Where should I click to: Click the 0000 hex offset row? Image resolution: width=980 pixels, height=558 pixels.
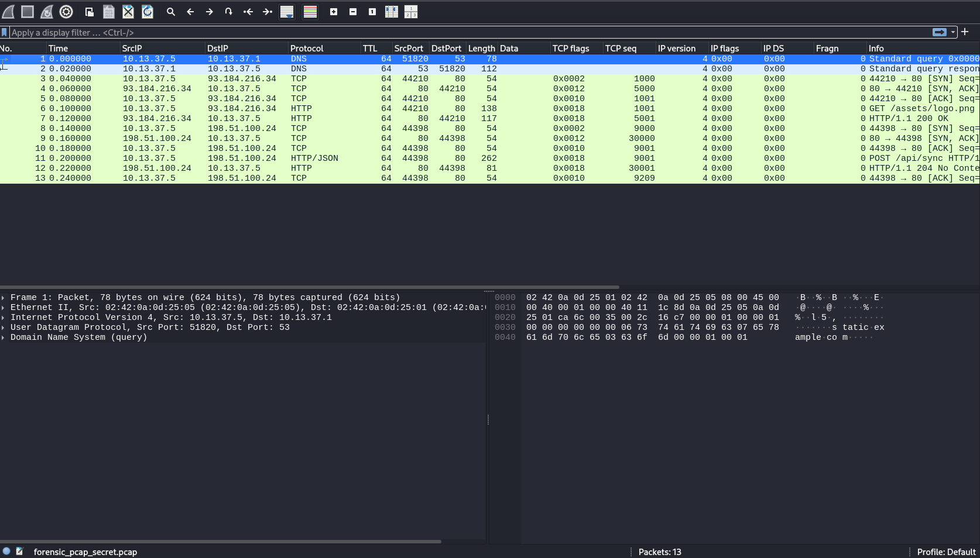pyautogui.click(x=505, y=298)
